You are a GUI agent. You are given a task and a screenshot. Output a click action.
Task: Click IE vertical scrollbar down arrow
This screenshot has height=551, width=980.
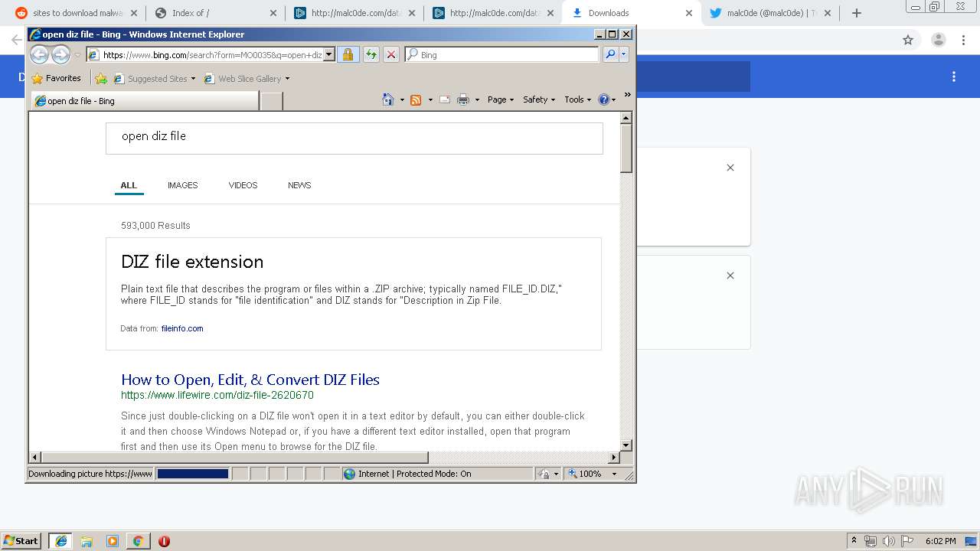click(x=626, y=445)
